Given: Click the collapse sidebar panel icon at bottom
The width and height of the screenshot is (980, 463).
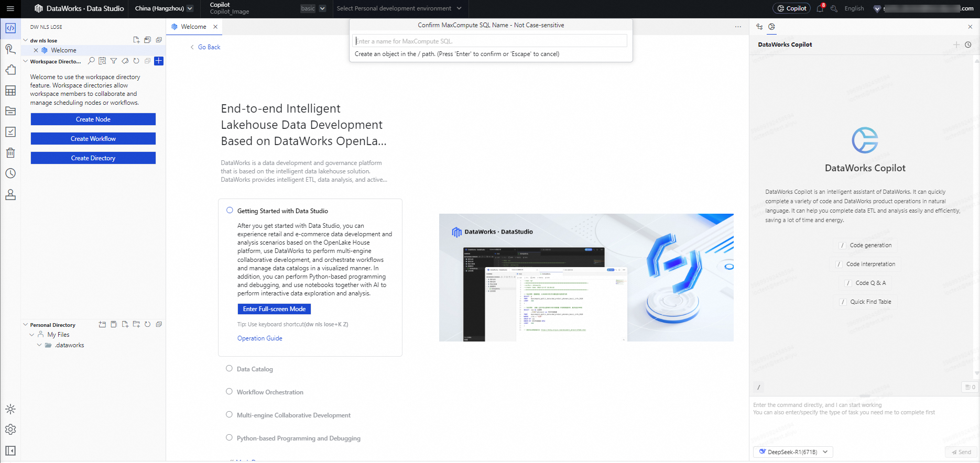Looking at the screenshot, I should point(10,450).
